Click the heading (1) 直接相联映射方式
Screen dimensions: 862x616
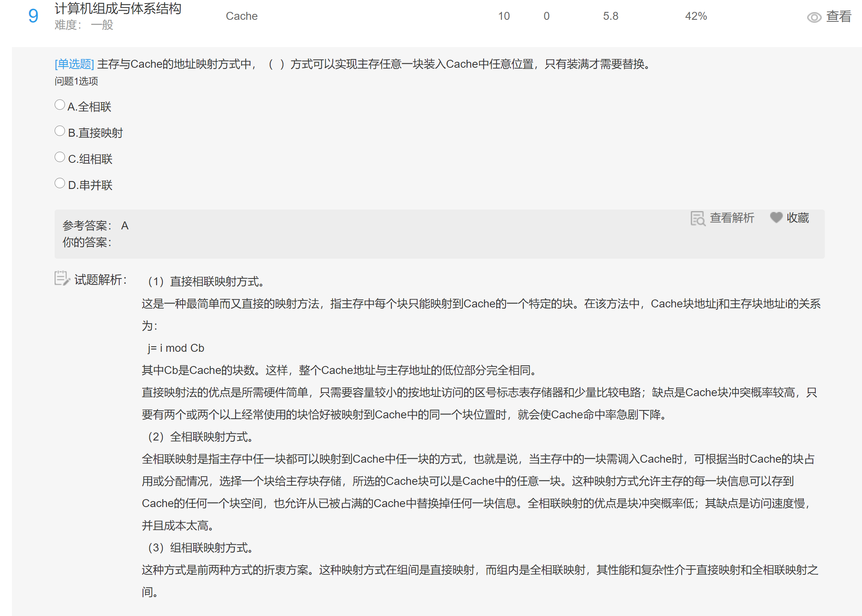(206, 282)
